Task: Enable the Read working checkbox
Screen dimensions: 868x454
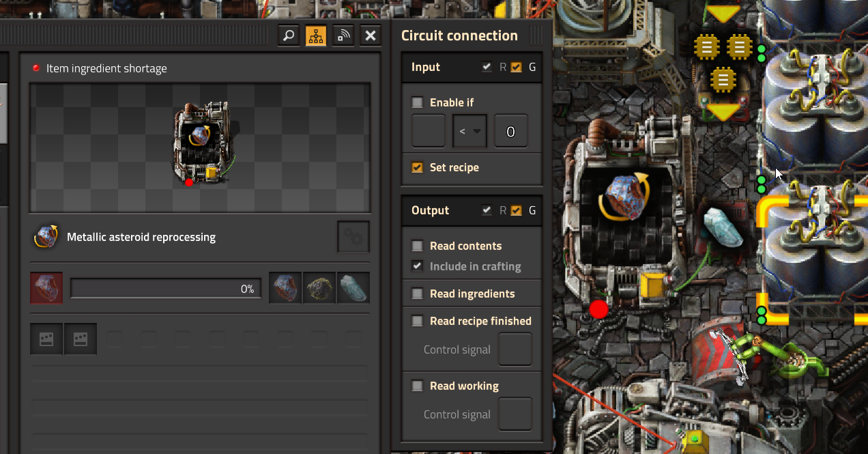Action: click(x=418, y=386)
